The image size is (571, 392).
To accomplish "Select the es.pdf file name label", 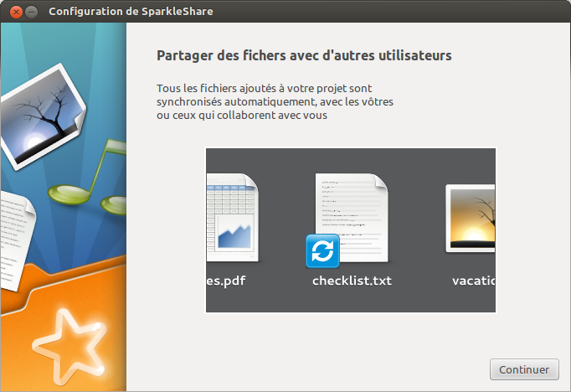I will point(226,281).
